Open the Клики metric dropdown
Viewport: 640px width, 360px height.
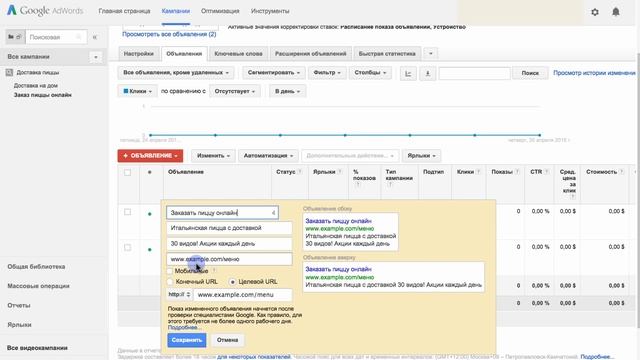coord(137,91)
